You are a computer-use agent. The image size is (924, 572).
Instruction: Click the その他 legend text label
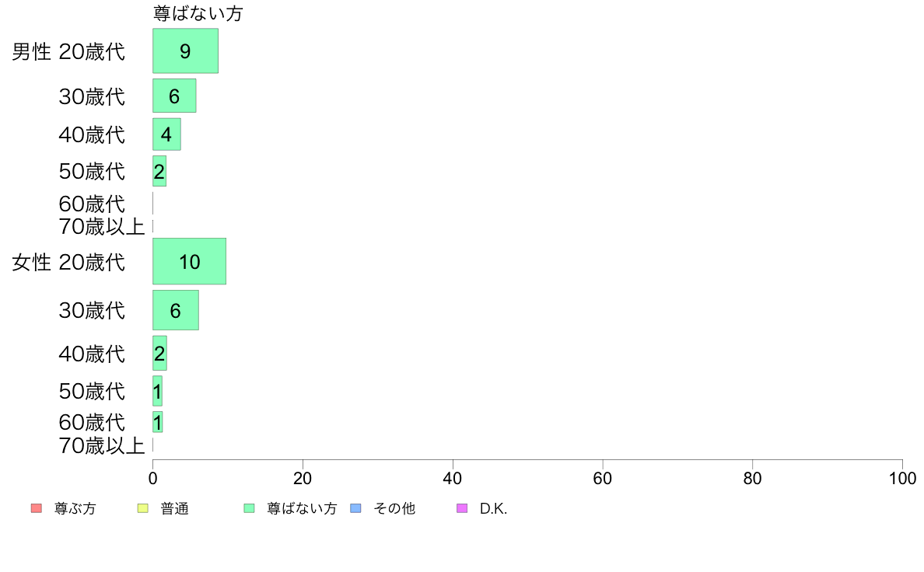click(394, 508)
